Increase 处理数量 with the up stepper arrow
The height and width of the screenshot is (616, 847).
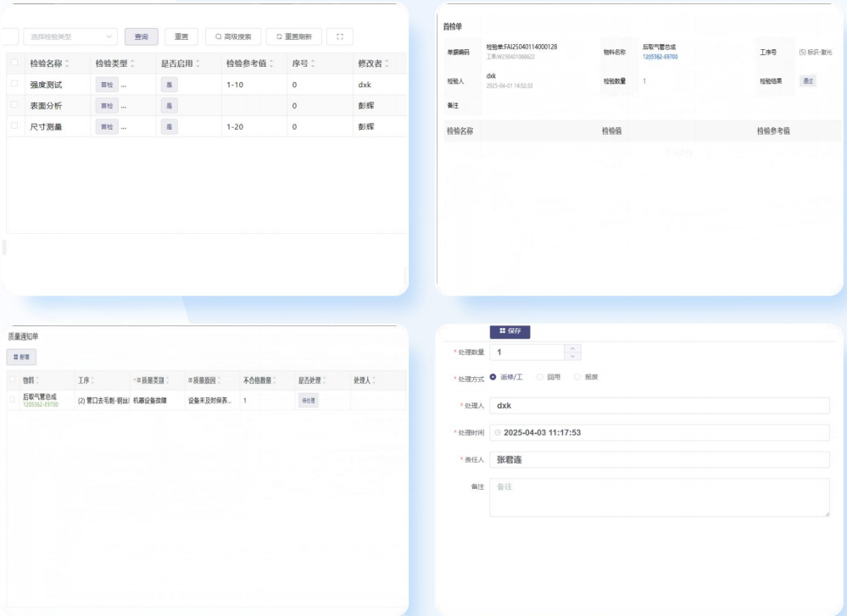572,347
